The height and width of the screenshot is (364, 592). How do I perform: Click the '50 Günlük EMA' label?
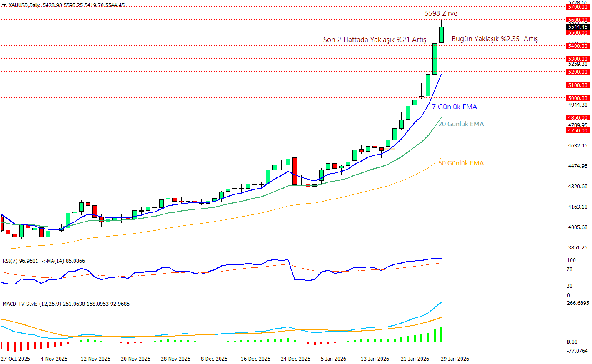[x=461, y=163]
